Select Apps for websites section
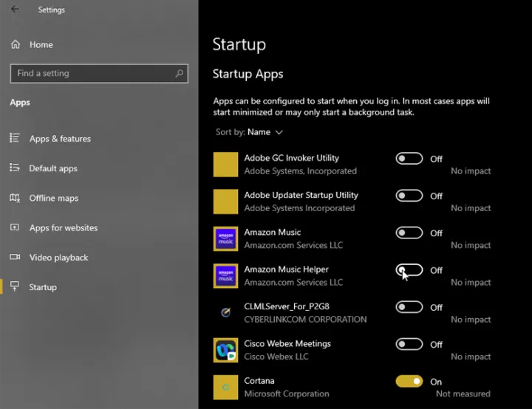This screenshot has width=532, height=409. 63,228
